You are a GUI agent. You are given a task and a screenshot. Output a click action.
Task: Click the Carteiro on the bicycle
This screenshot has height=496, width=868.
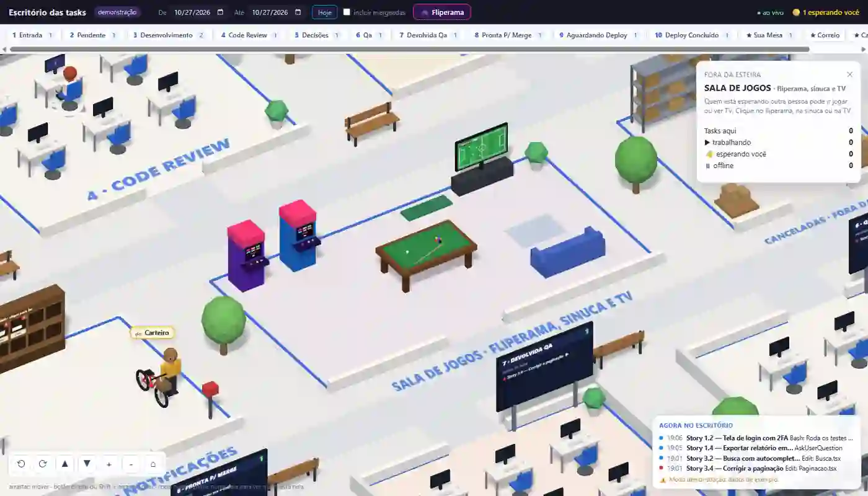pyautogui.click(x=161, y=377)
